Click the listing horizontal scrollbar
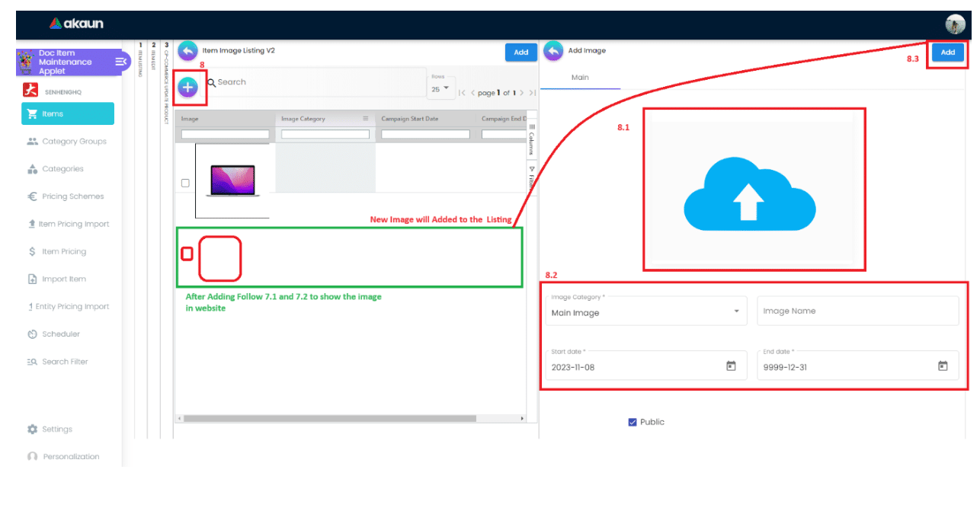Image resolution: width=980 pixels, height=530 pixels. click(330, 418)
